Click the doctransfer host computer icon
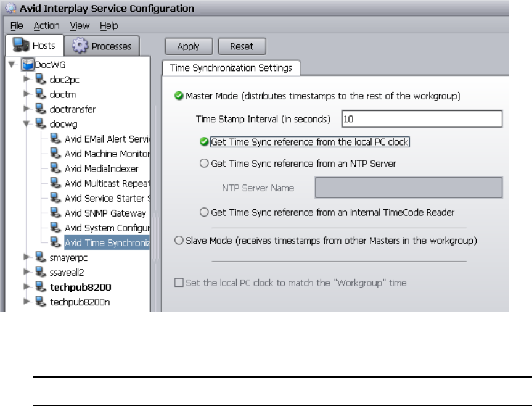Image resolution: width=532 pixels, height=406 pixels. [41, 109]
